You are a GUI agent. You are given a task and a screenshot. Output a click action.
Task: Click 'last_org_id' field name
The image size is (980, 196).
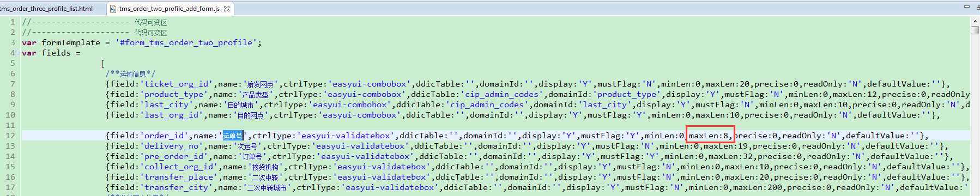click(171, 115)
